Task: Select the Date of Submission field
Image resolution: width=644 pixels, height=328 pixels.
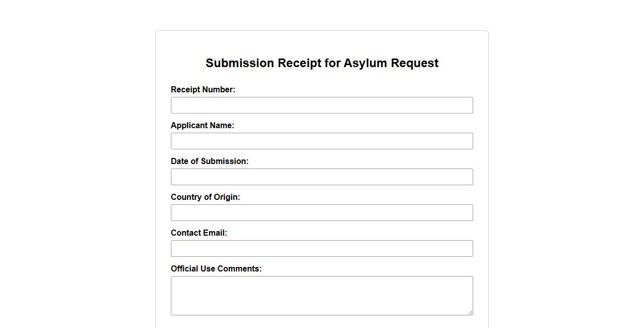Action: [x=321, y=177]
